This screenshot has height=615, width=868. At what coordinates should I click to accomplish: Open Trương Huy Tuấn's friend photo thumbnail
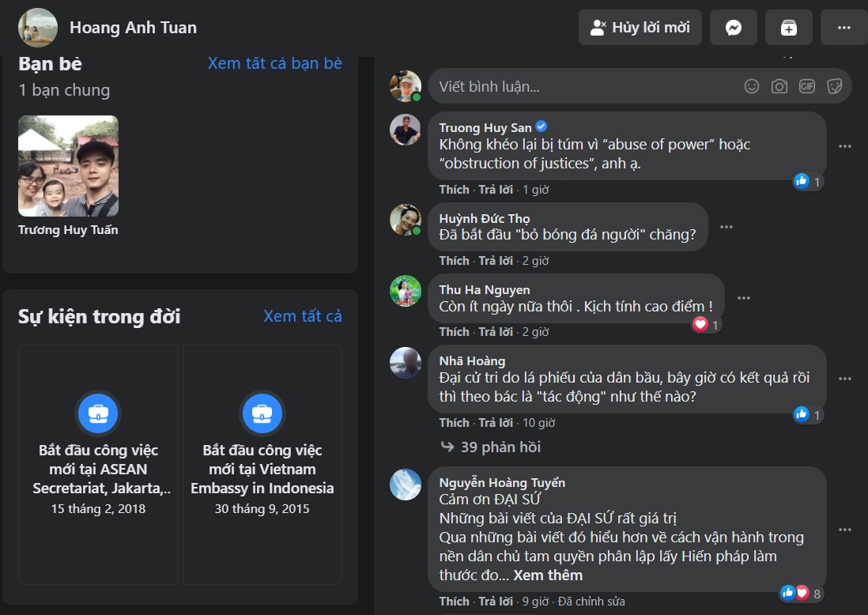coord(69,166)
